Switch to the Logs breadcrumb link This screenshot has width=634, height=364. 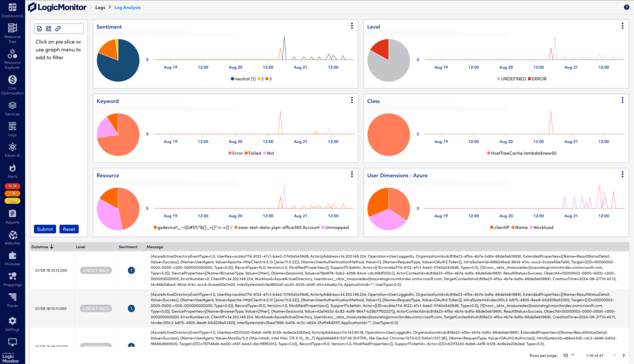click(x=100, y=7)
